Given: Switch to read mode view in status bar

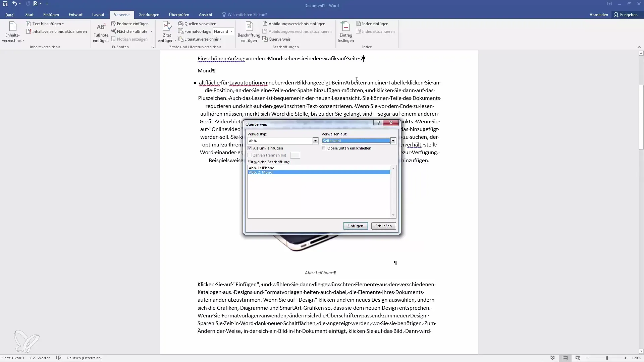Looking at the screenshot, I should pos(552,358).
